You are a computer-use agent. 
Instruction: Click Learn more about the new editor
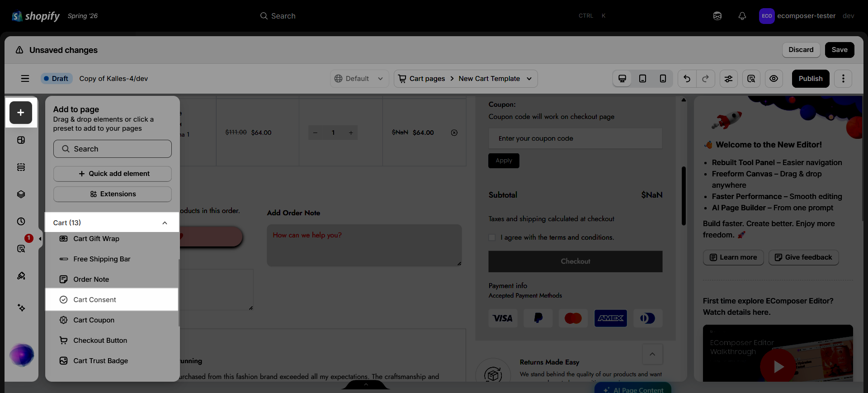click(x=733, y=257)
